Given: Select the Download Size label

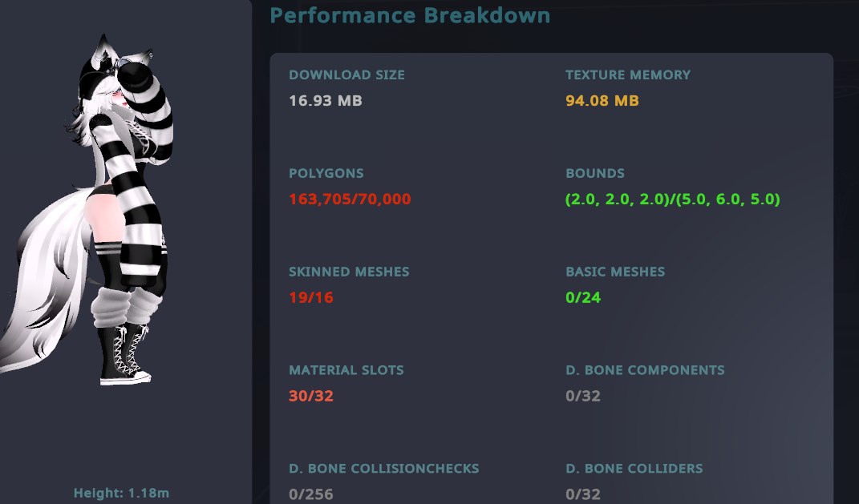Looking at the screenshot, I should [x=346, y=75].
